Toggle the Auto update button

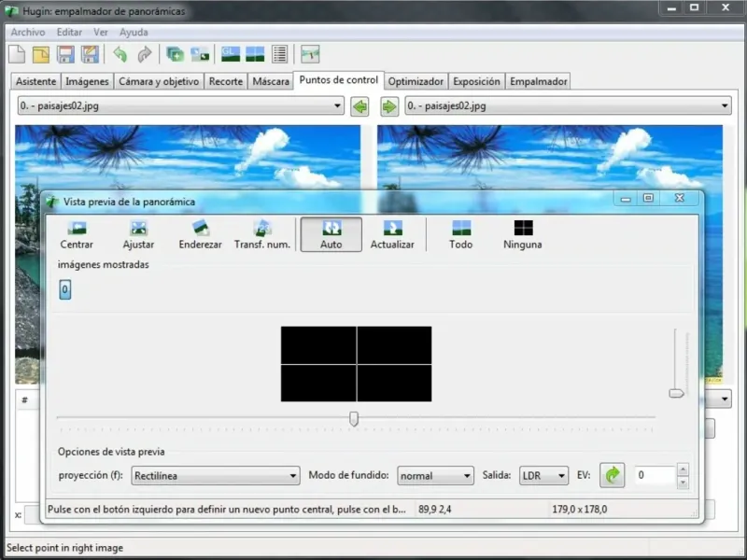point(331,235)
